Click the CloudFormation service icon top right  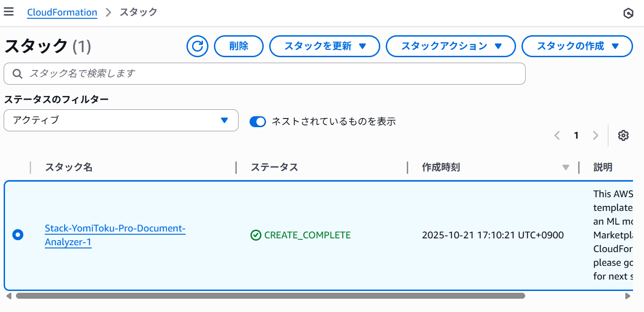(628, 13)
